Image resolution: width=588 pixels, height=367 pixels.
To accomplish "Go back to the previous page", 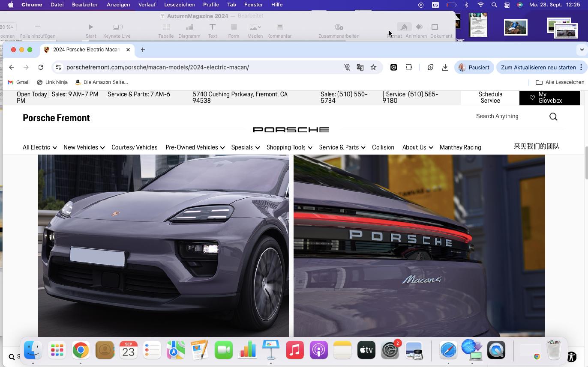I will click(12, 67).
